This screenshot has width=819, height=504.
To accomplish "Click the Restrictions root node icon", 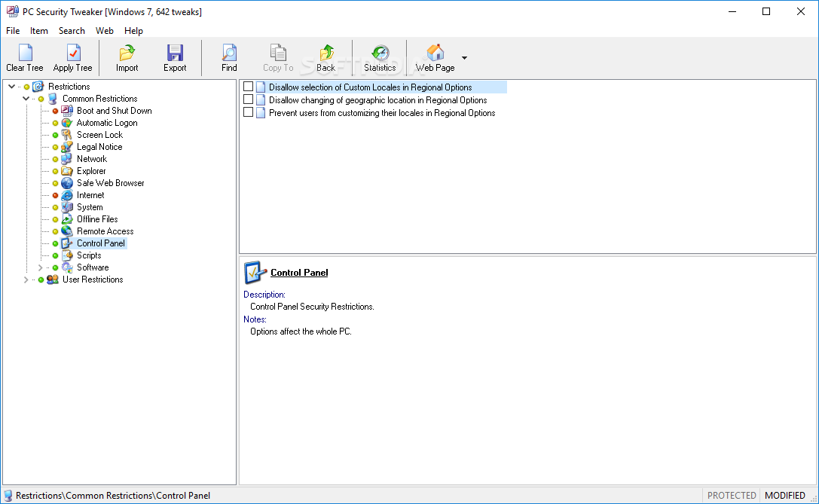I will point(38,87).
